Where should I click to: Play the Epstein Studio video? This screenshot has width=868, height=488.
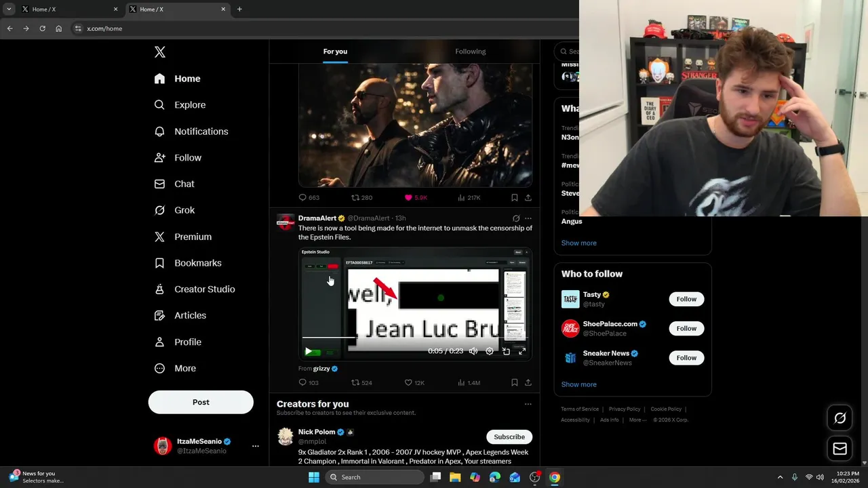pos(309,351)
